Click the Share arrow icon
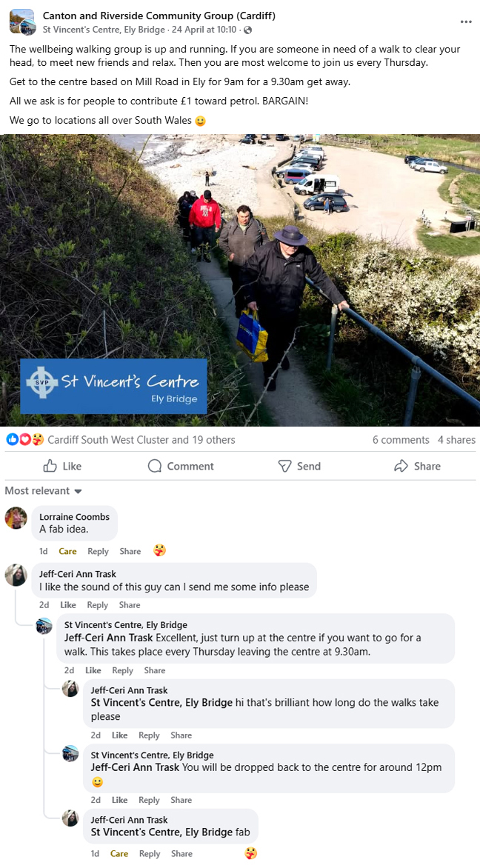The height and width of the screenshot is (868, 480). click(401, 466)
